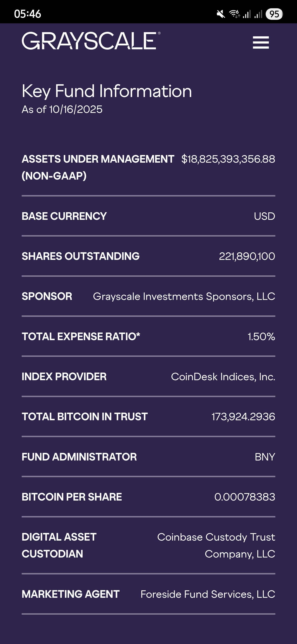Viewport: 297px width, 644px height.
Task: Tap Coinbase Custody Trust Company, LLC
Action: click(x=216, y=545)
